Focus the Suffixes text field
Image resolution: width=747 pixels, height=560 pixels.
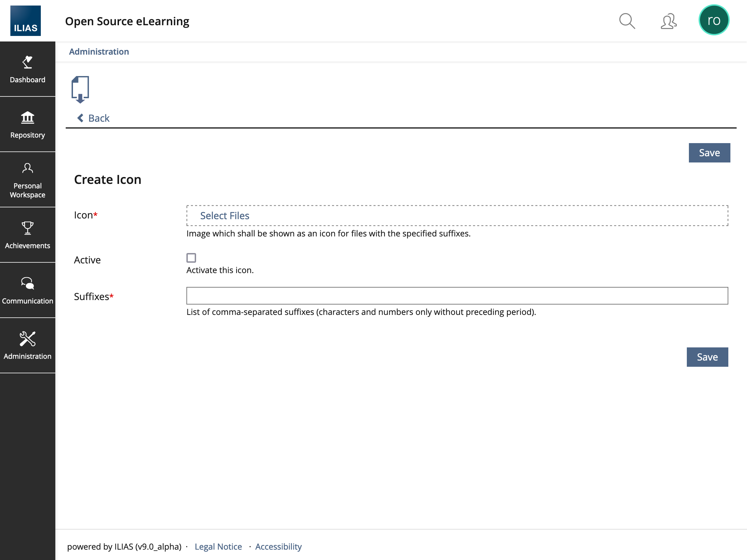click(x=457, y=296)
